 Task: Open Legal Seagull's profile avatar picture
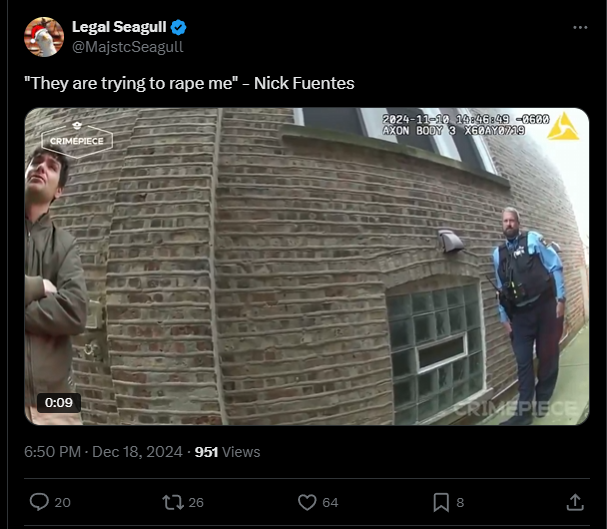pos(44,37)
